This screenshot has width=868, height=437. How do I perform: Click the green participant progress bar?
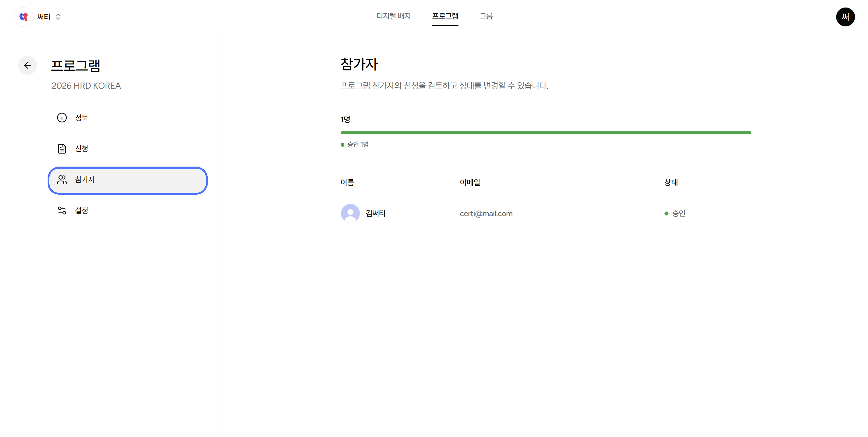click(x=546, y=133)
